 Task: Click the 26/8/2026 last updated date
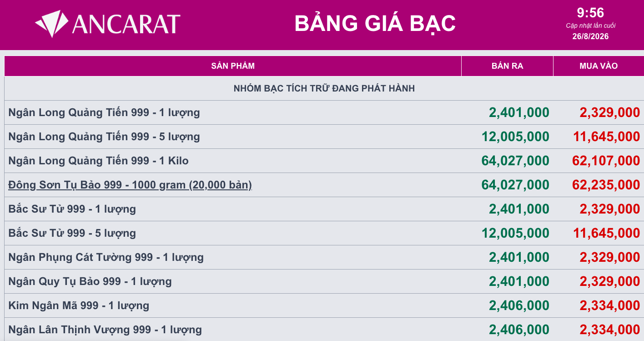(x=590, y=36)
